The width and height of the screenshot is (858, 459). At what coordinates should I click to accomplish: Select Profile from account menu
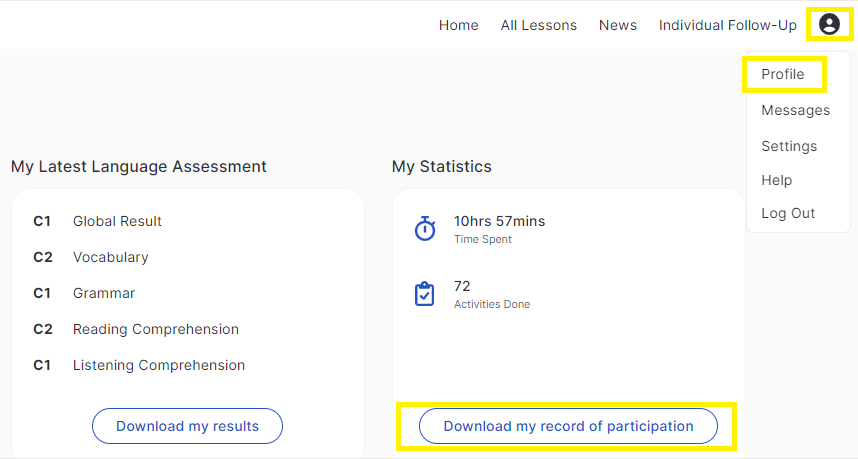point(782,74)
